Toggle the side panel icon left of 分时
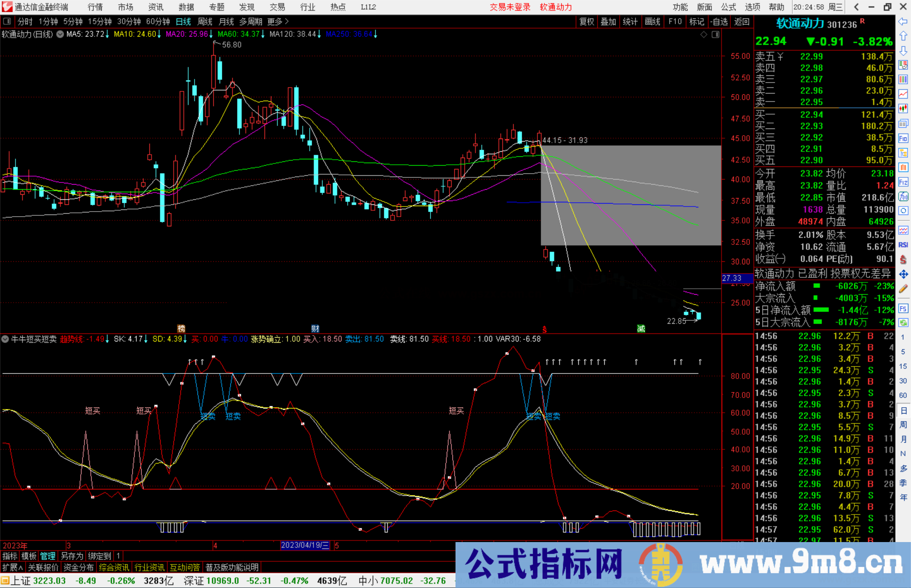 pyautogui.click(x=7, y=21)
